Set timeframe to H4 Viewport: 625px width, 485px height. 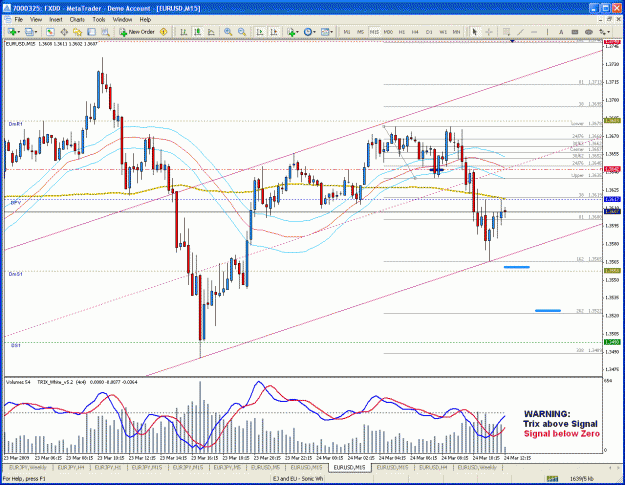[x=415, y=32]
